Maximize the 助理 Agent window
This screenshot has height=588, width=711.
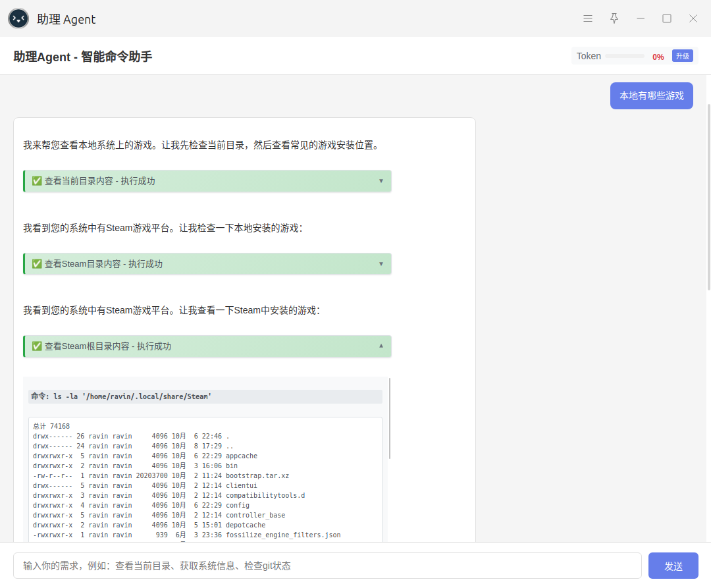667,18
